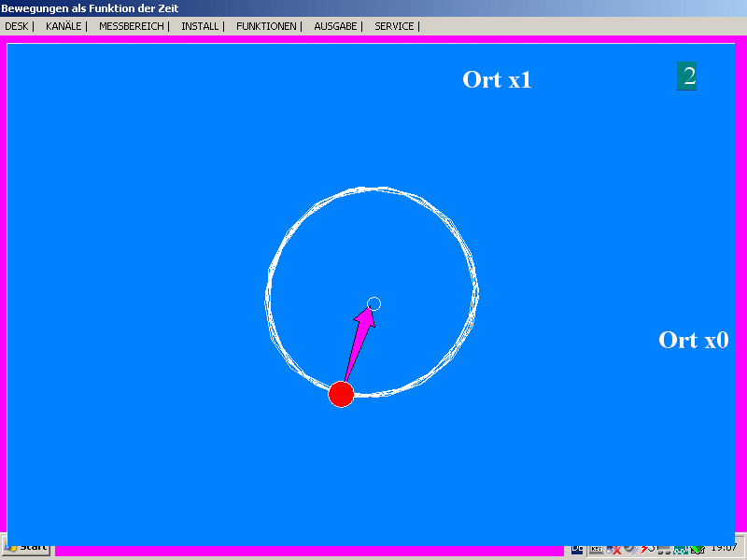Click the speaker volume tray icon
Image resolution: width=747 pixels, height=560 pixels.
631,550
